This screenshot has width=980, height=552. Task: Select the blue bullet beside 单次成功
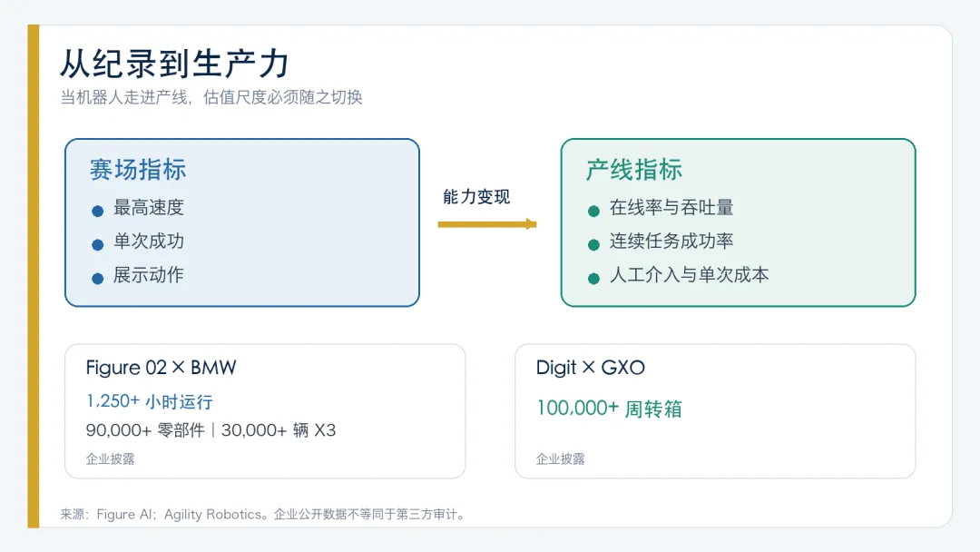click(97, 245)
